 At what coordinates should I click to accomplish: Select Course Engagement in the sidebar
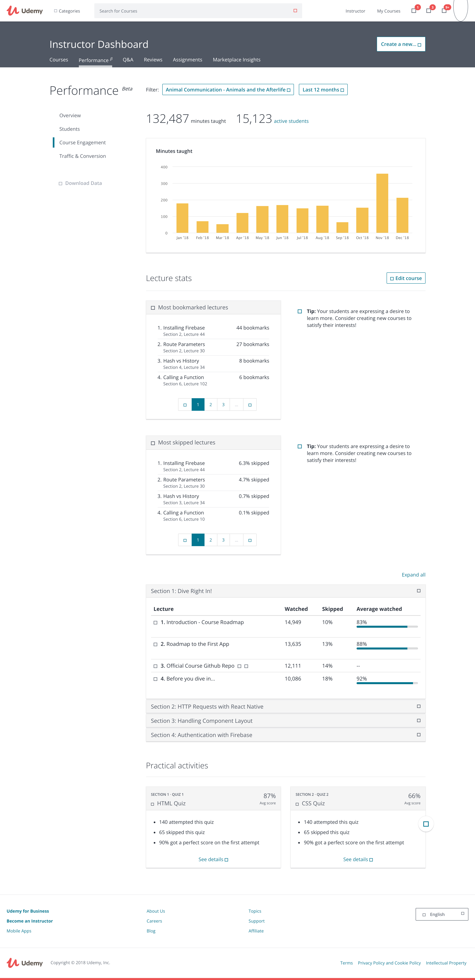(x=82, y=143)
